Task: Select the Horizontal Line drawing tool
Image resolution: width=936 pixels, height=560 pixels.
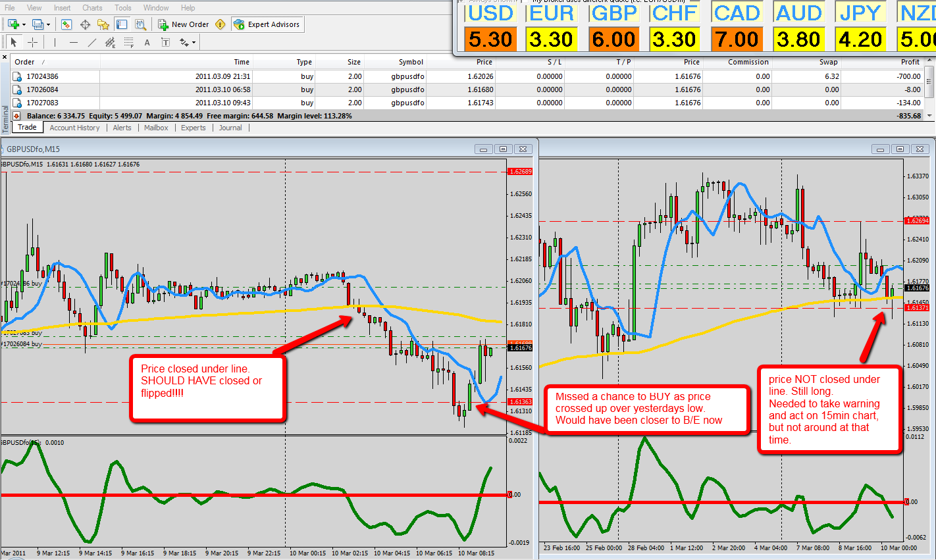Action: click(x=73, y=42)
